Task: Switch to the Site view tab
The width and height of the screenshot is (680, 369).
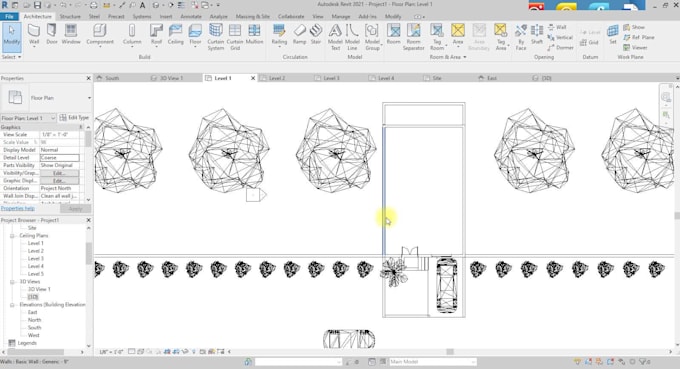Action: [x=437, y=78]
